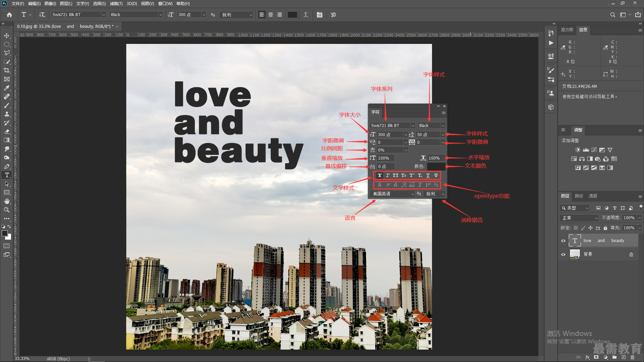Click the 3D button in options bar
Screen dimensions: 644x362
333,15
